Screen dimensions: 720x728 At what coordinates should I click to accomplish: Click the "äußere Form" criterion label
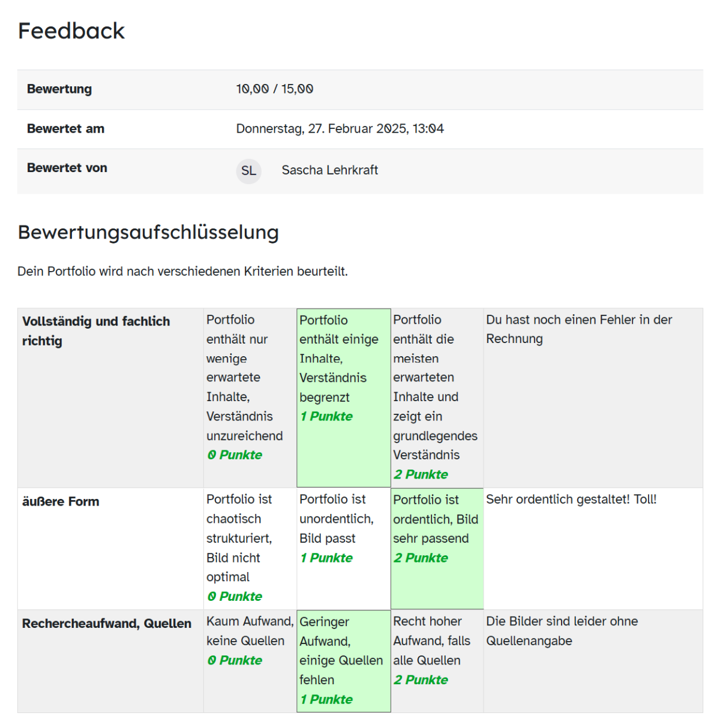(x=61, y=501)
